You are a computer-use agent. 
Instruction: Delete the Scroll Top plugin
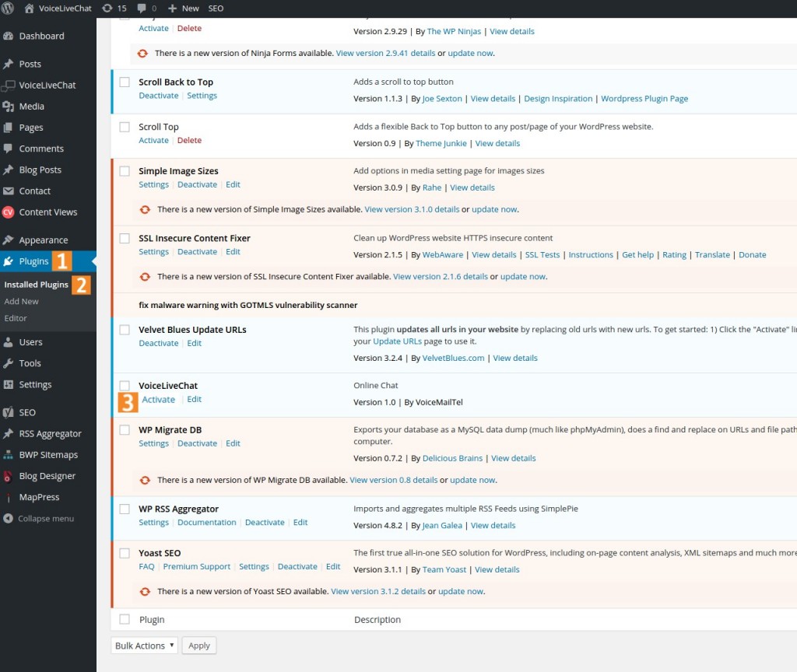[x=190, y=140]
